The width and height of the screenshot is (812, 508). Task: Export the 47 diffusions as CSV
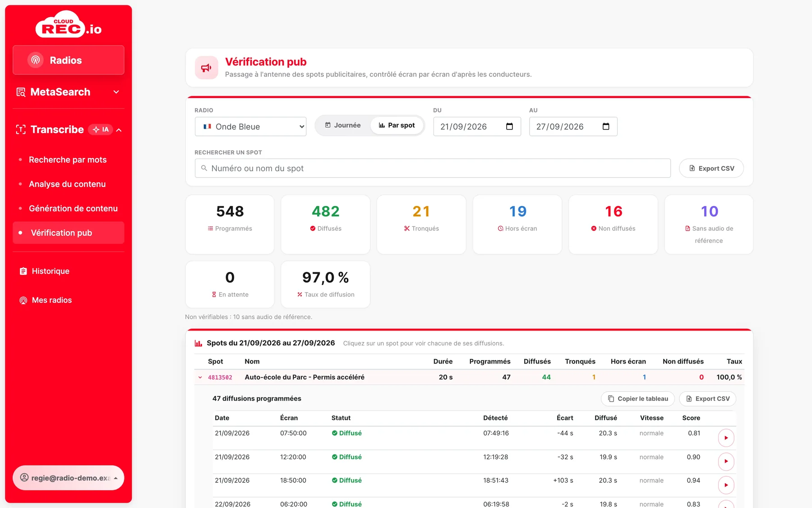tap(707, 399)
